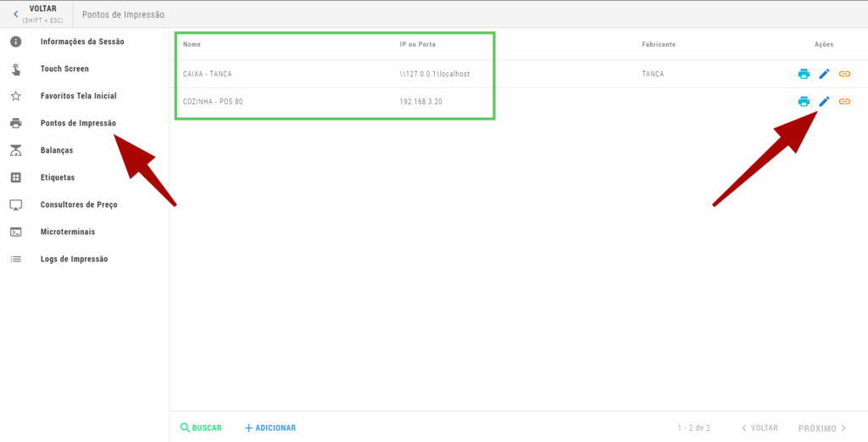
Task: Click the BUSCAR search button
Action: 201,428
